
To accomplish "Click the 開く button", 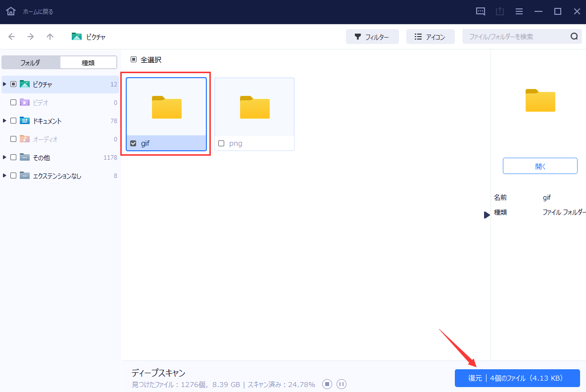I will click(x=540, y=166).
